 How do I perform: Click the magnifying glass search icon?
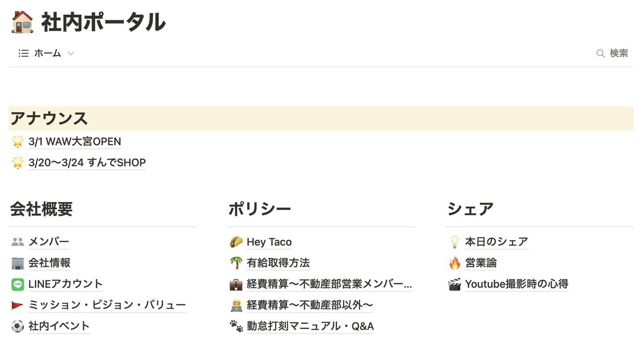pyautogui.click(x=600, y=54)
